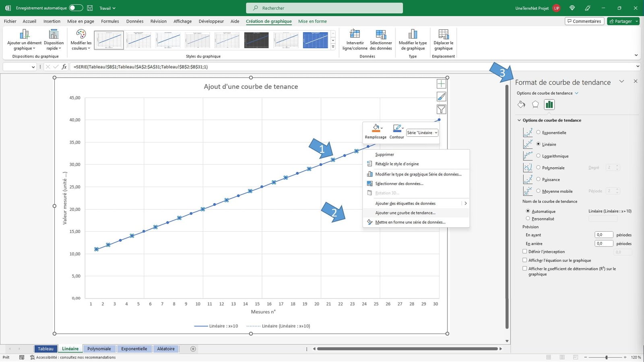Expand the chart styles gallery arrow
The width and height of the screenshot is (644, 362).
pyautogui.click(x=332, y=45)
